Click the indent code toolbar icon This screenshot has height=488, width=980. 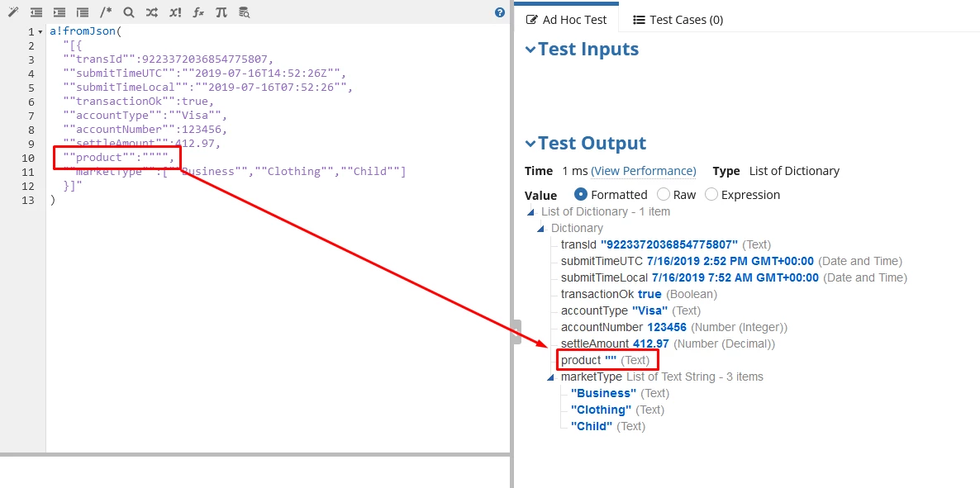coord(59,12)
